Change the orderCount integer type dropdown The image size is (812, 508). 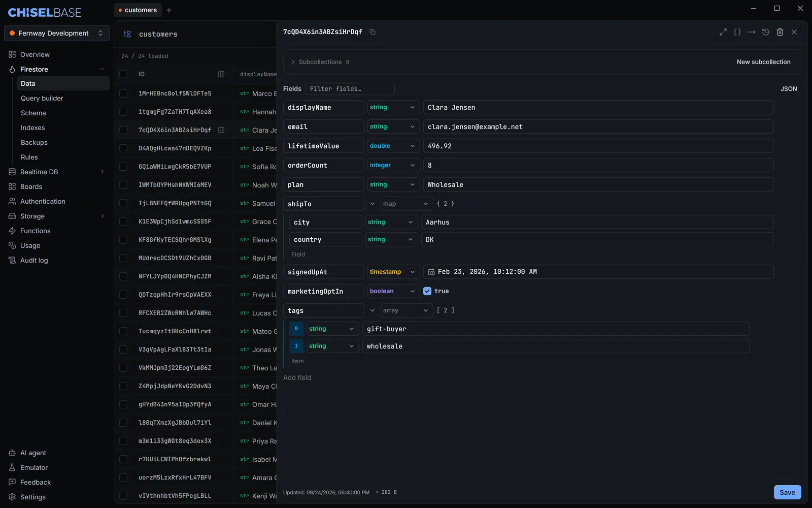[393, 165]
